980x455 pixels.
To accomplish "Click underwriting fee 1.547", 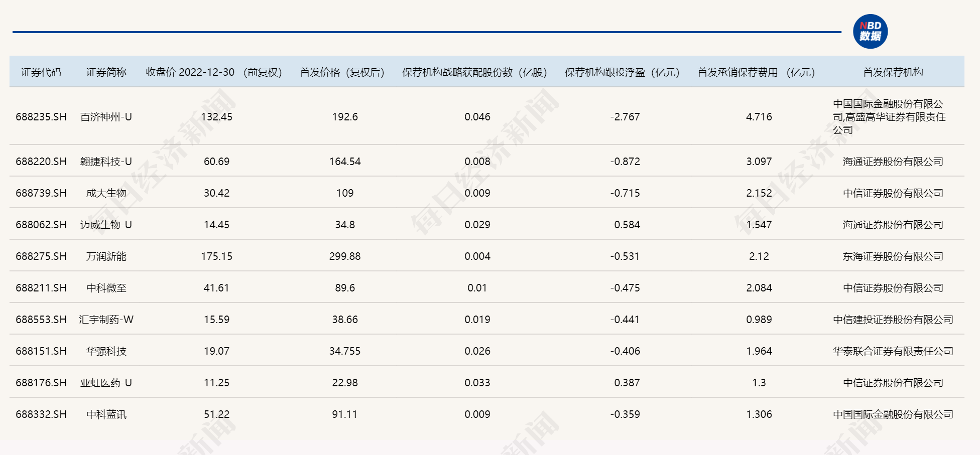I will click(x=759, y=225).
